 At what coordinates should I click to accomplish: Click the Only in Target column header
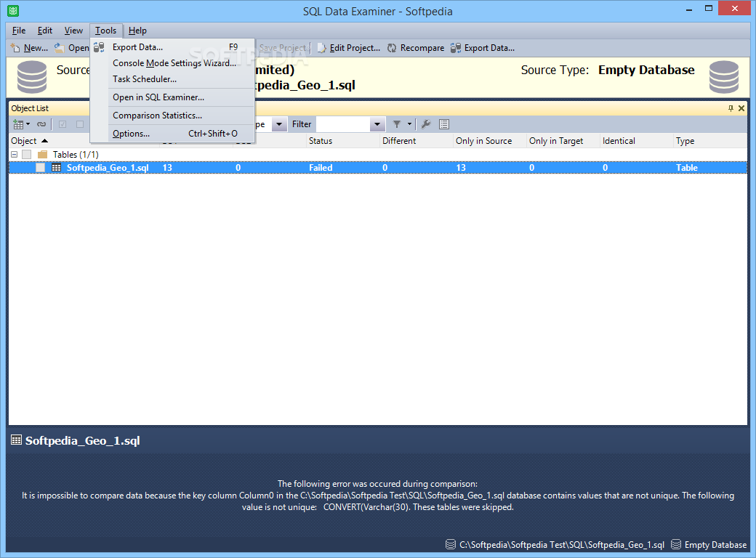563,141
